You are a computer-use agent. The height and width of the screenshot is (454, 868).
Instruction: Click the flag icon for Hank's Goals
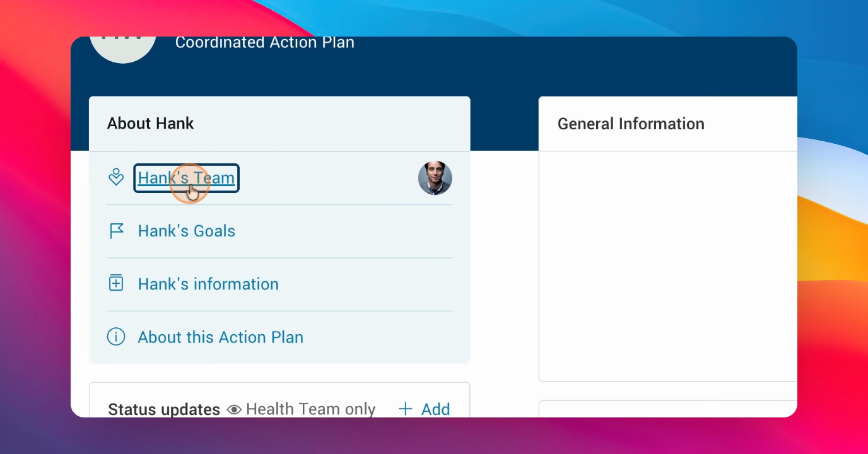point(117,231)
